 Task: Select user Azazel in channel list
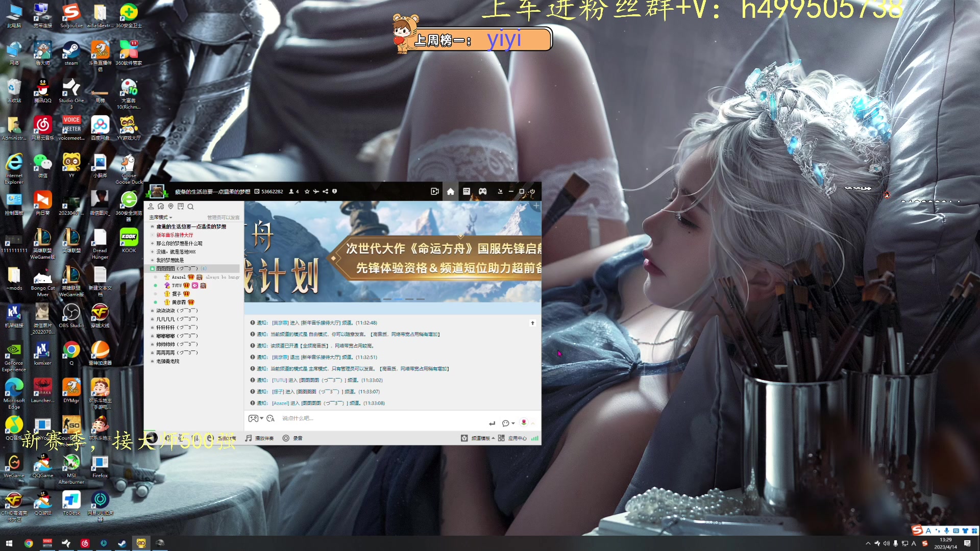(x=179, y=277)
